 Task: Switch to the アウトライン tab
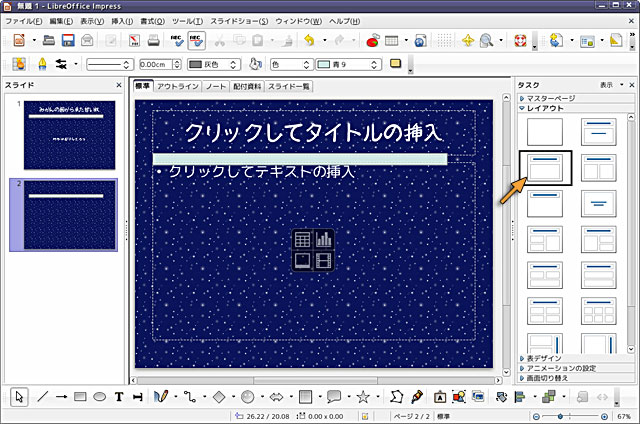[177, 87]
